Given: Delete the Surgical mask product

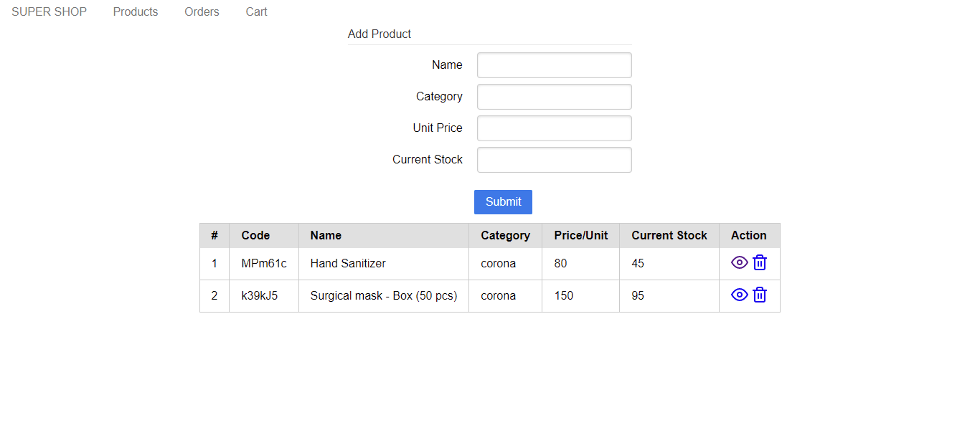Looking at the screenshot, I should pos(760,295).
